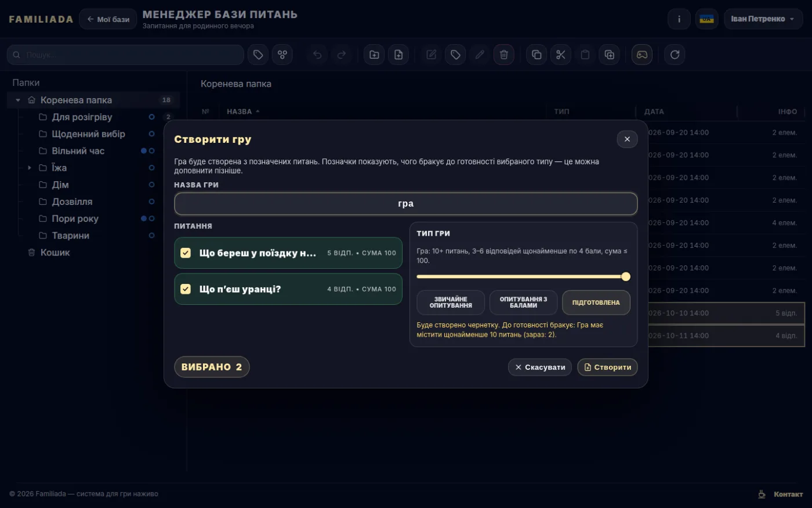Select the "Опитування з балами" game type

[524, 302]
